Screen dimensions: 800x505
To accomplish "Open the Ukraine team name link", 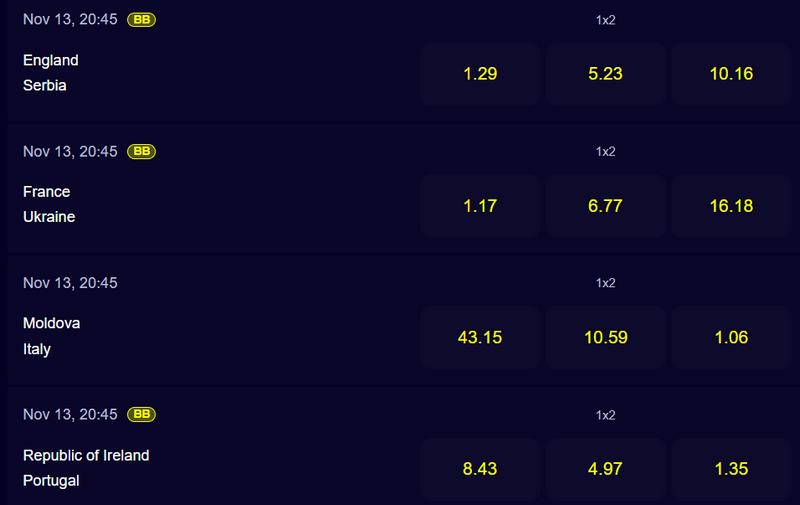I will (49, 217).
